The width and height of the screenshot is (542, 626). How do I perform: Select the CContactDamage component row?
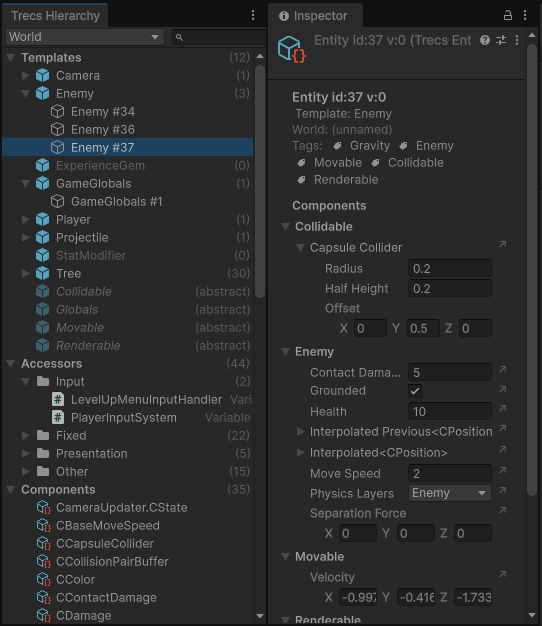128,597
